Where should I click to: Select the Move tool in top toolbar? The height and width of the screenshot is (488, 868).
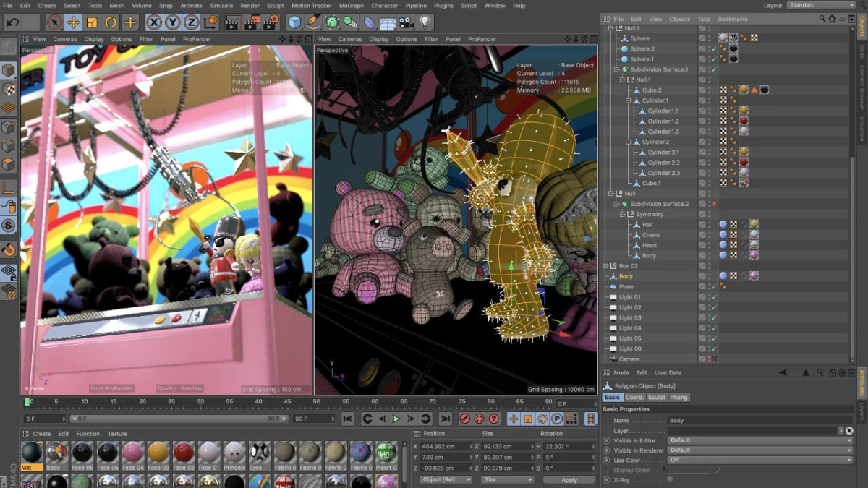click(73, 22)
